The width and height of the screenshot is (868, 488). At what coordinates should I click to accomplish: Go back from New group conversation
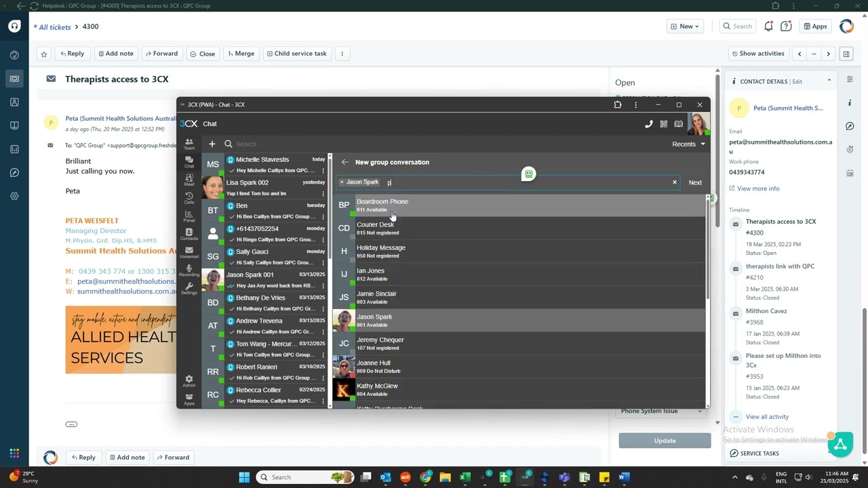[344, 162]
